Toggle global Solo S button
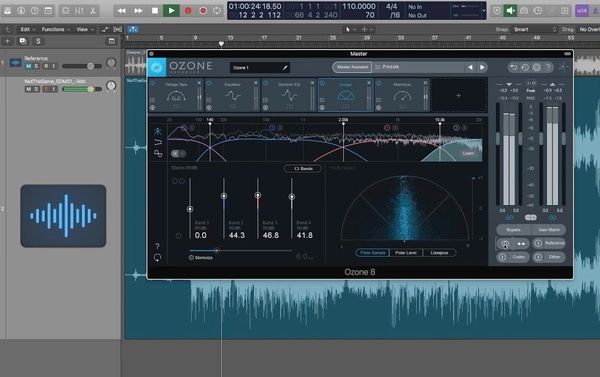 coord(38,41)
